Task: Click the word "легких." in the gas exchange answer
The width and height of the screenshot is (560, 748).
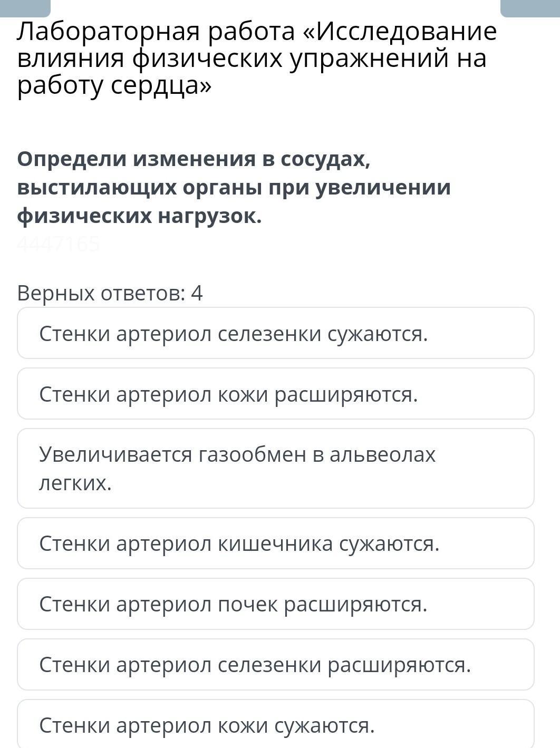Action: (x=75, y=482)
